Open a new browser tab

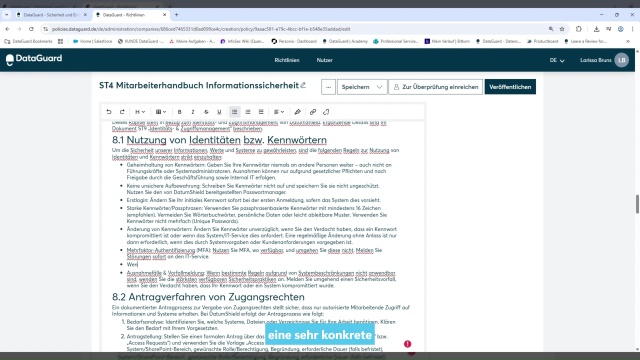(x=176, y=15)
